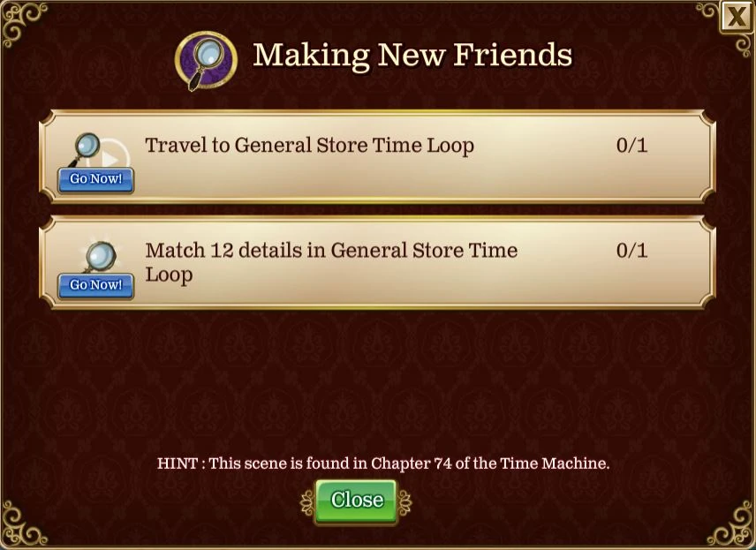Viewport: 756px width, 550px height.
Task: Click the magnifying glass icon in Travel task
Action: click(85, 149)
